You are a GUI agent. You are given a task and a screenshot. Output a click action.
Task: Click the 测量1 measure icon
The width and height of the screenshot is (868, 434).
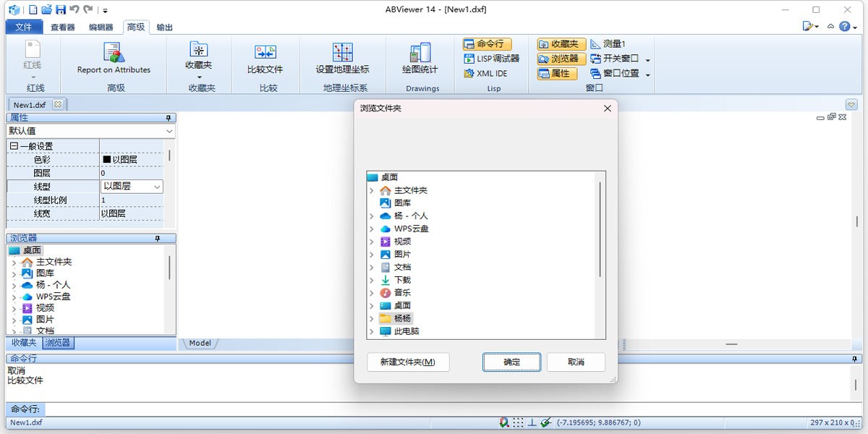point(596,44)
